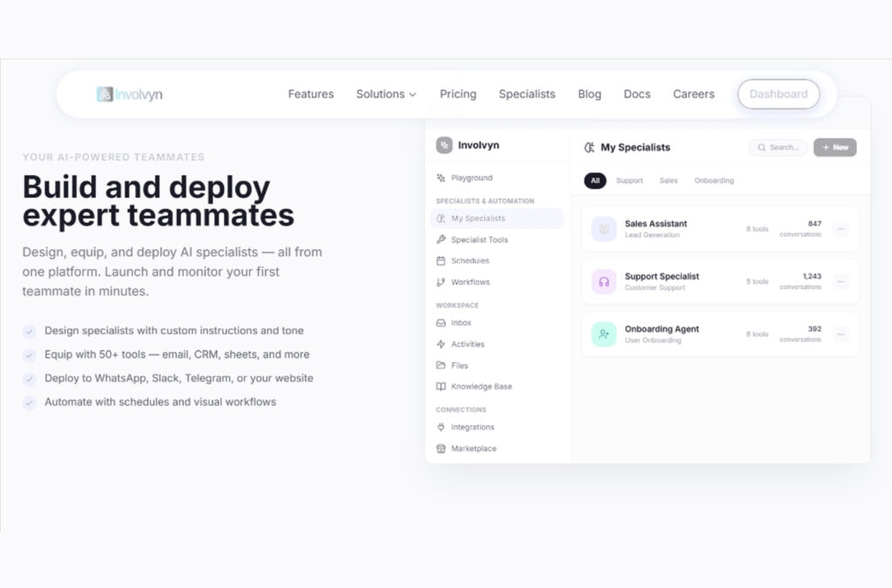Click the Marketplace store icon

441,449
